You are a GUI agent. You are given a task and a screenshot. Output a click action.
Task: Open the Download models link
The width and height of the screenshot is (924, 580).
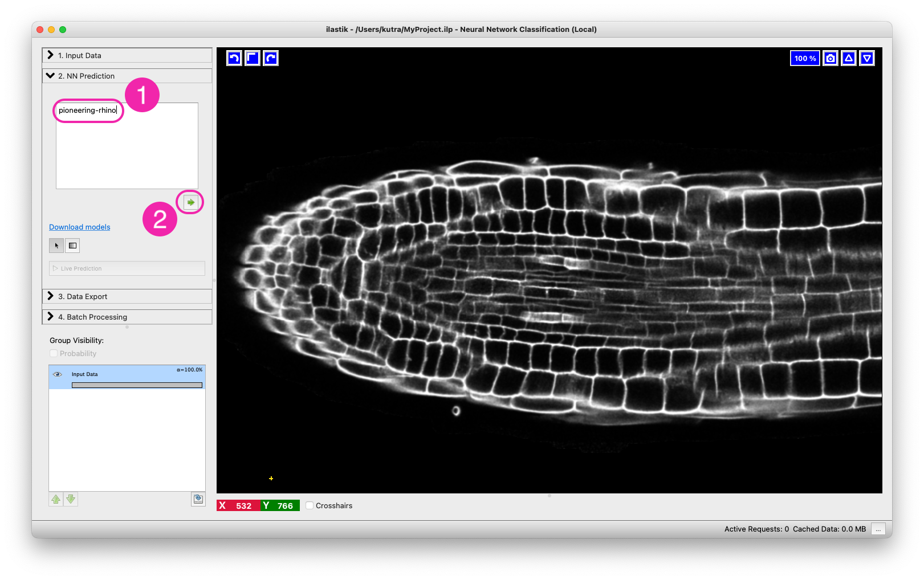(80, 227)
